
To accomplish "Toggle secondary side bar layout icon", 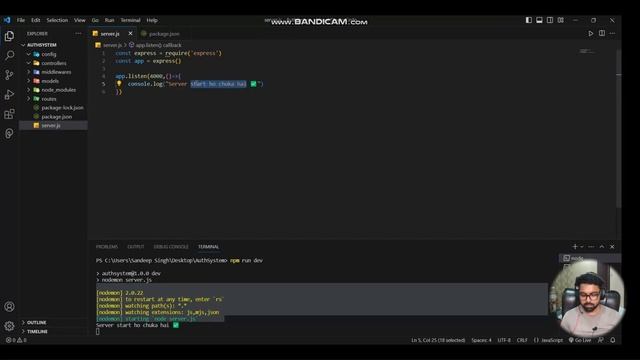I will pyautogui.click(x=550, y=20).
